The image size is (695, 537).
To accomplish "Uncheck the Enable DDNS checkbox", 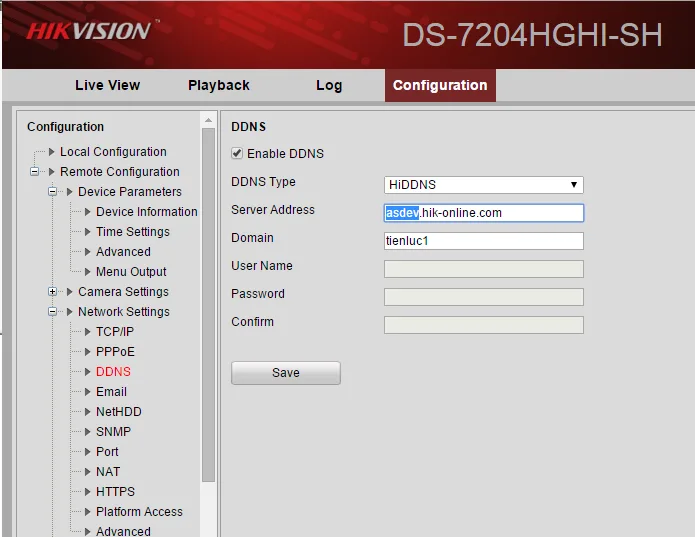I will (x=237, y=153).
